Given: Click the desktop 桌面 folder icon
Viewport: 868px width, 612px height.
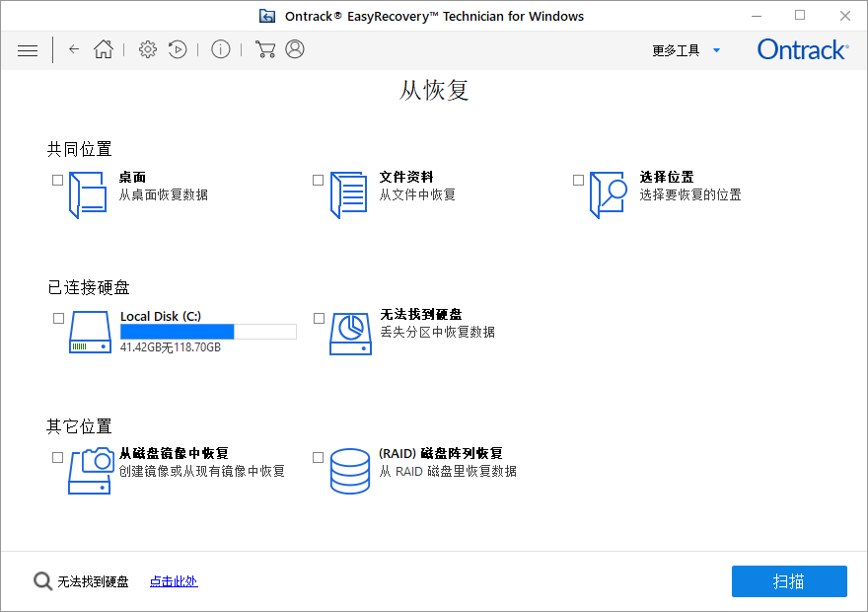Looking at the screenshot, I should point(88,195).
